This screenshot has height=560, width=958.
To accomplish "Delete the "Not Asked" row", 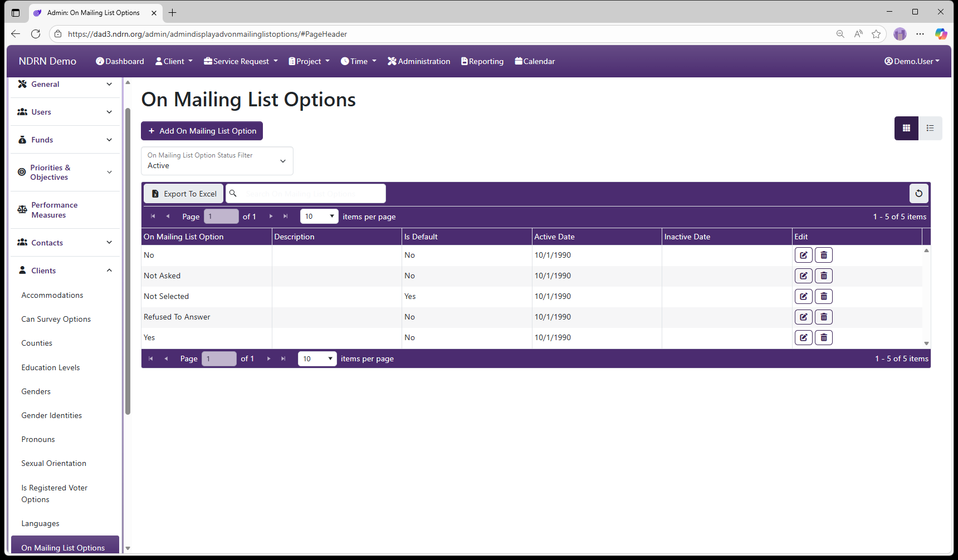I will coord(824,276).
